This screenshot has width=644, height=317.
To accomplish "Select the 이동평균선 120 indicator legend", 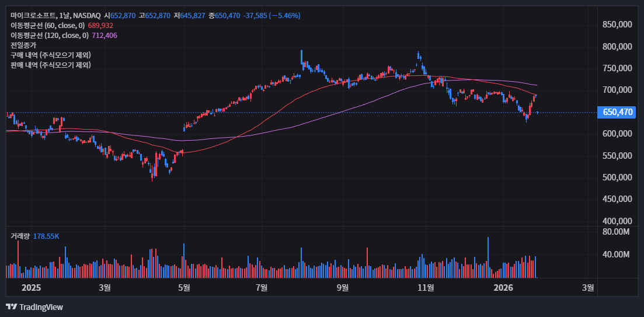I will (49, 36).
